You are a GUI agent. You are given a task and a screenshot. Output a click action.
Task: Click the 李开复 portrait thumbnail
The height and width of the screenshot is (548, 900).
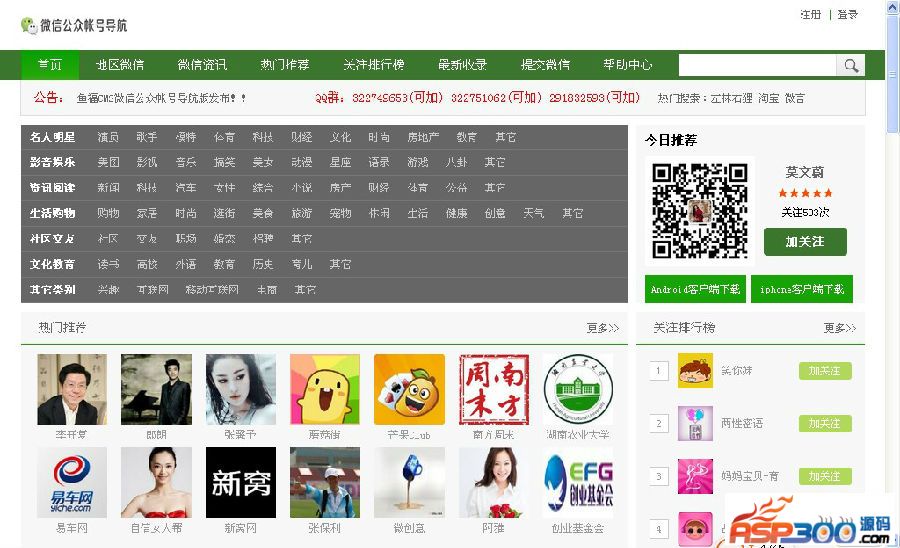72,389
